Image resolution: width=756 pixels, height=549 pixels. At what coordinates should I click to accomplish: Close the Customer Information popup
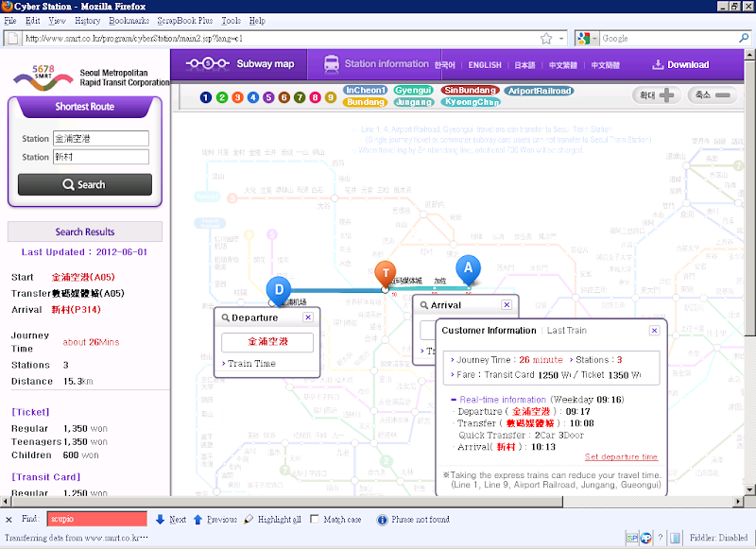click(x=654, y=330)
